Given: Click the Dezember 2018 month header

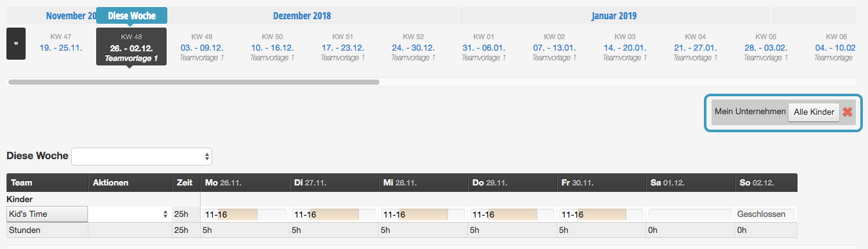Looking at the screenshot, I should pyautogui.click(x=302, y=15).
